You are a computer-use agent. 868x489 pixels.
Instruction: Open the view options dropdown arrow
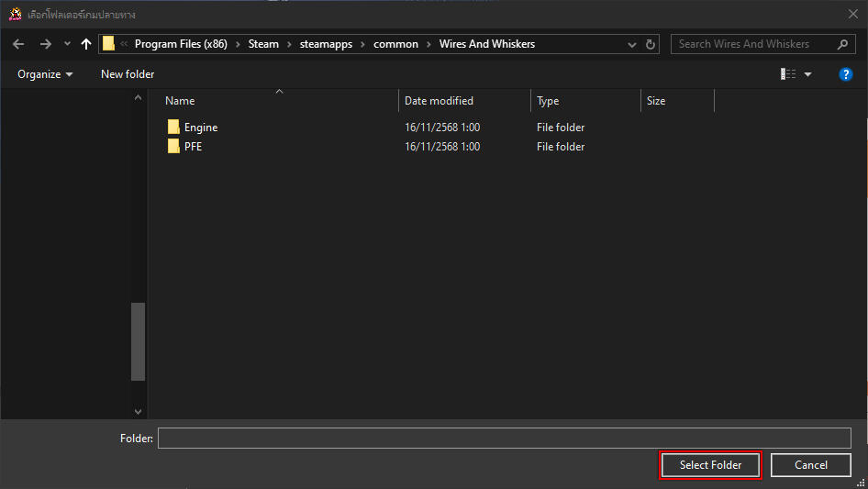(x=808, y=74)
